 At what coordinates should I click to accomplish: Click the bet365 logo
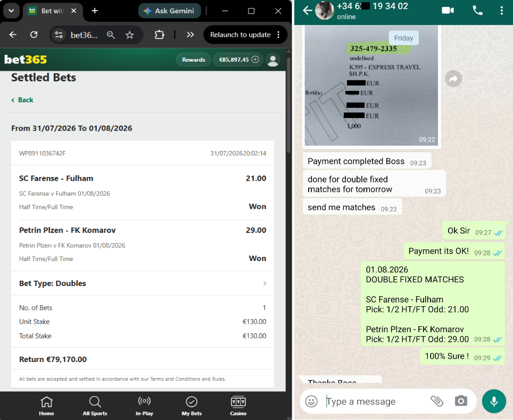pyautogui.click(x=25, y=60)
